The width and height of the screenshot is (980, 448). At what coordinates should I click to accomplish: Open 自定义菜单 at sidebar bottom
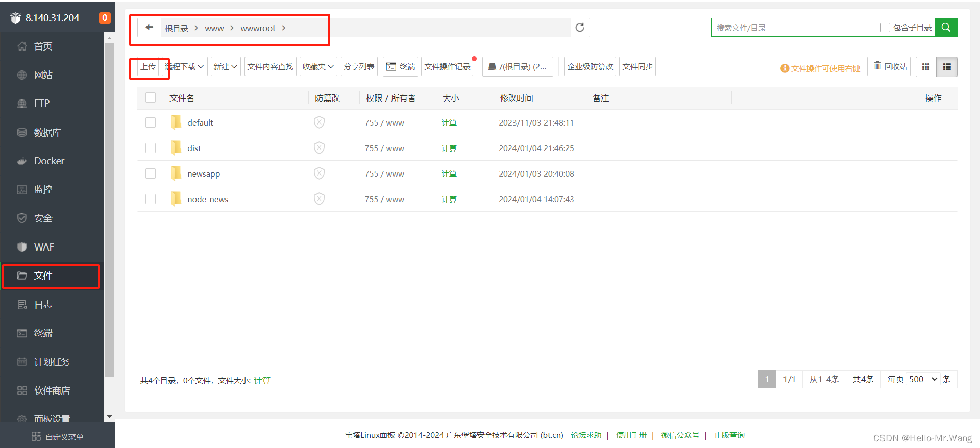(x=57, y=437)
